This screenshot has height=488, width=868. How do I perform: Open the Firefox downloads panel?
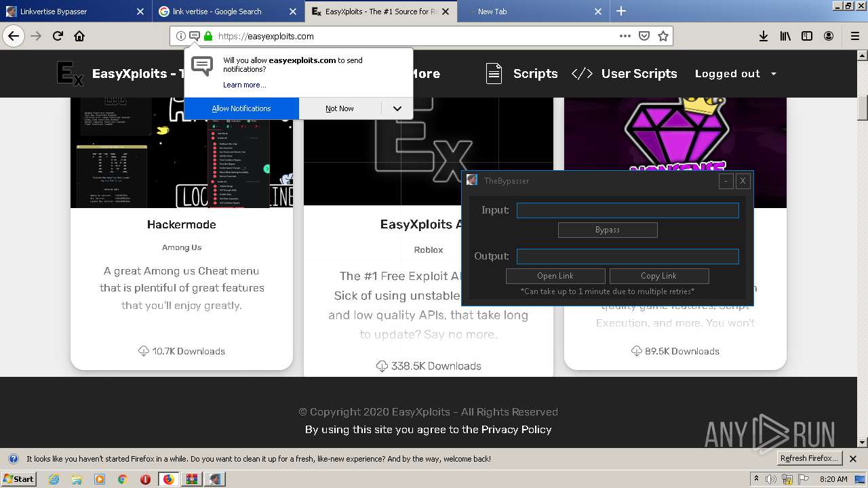point(764,36)
